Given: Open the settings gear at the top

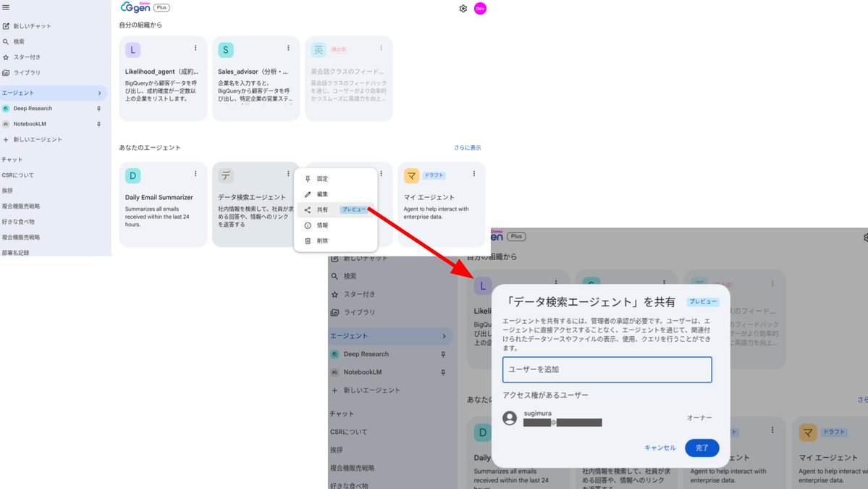Looking at the screenshot, I should pos(463,9).
